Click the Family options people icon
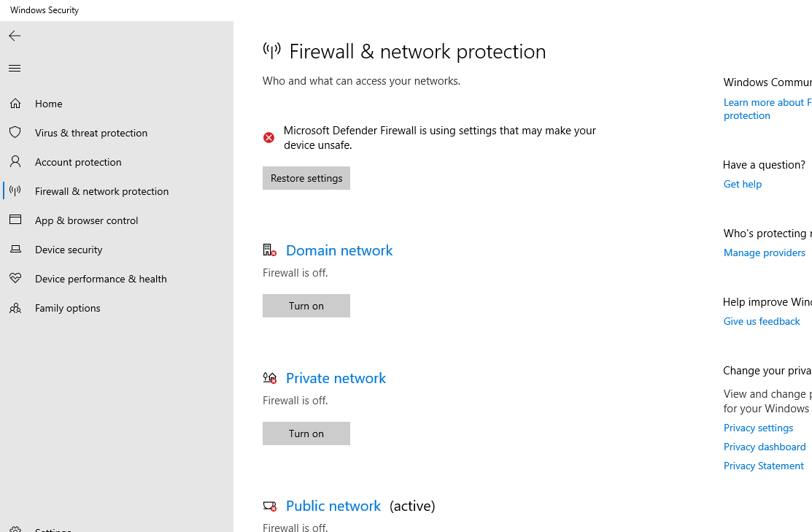 tap(15, 308)
